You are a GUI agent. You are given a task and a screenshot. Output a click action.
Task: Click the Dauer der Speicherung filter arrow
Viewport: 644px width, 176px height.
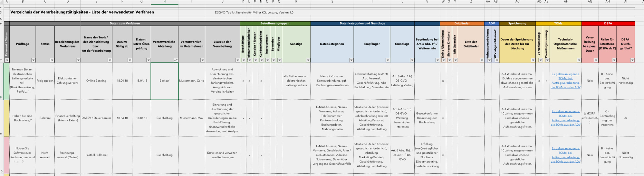pos(533,60)
